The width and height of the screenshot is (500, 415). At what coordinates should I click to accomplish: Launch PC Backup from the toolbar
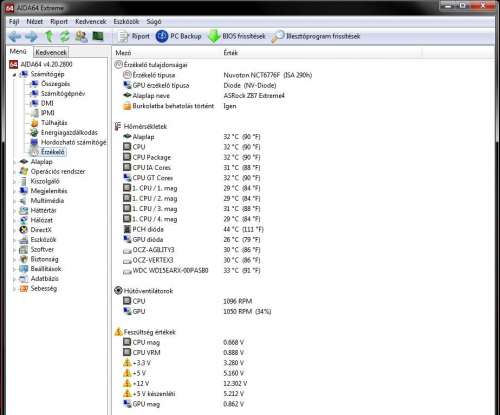(179, 36)
